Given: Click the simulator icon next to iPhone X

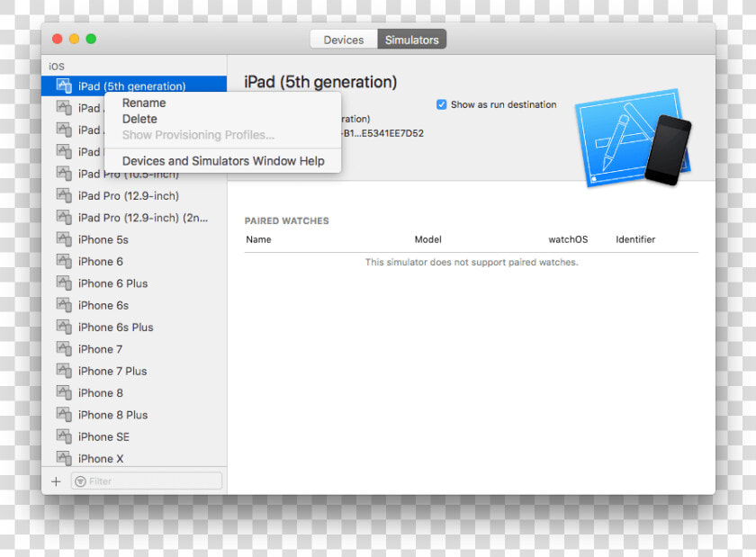Looking at the screenshot, I should point(64,457).
